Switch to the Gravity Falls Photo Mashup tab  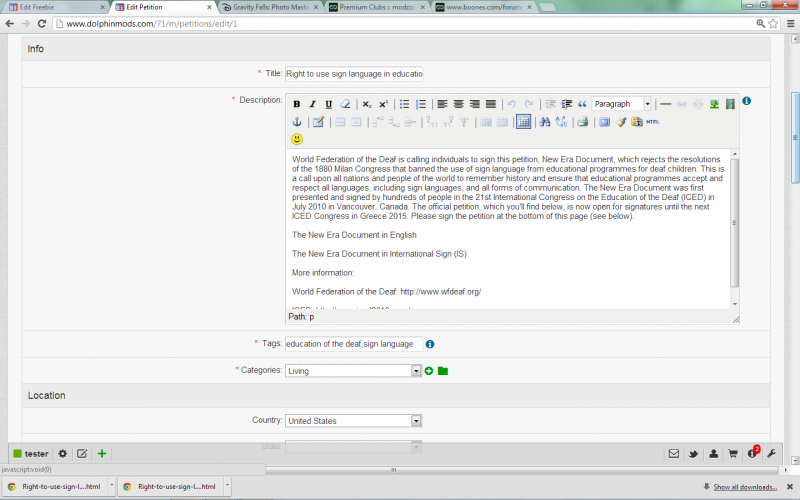pyautogui.click(x=270, y=7)
